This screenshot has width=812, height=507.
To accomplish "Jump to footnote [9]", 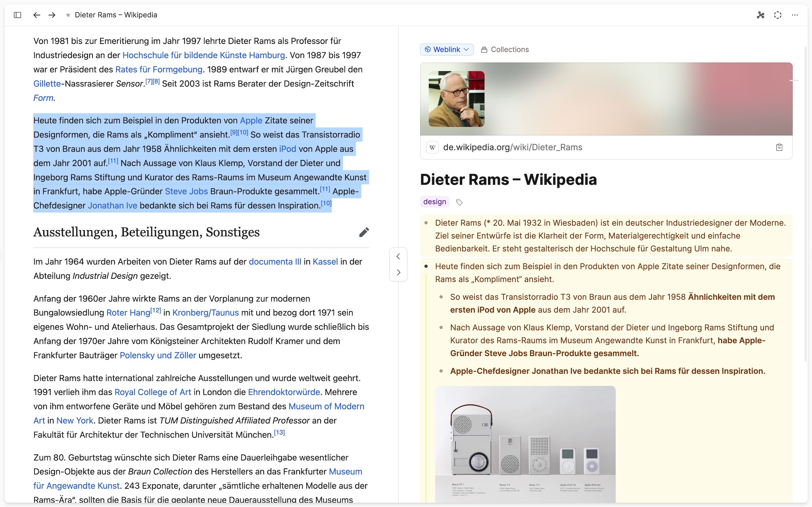I will 234,132.
